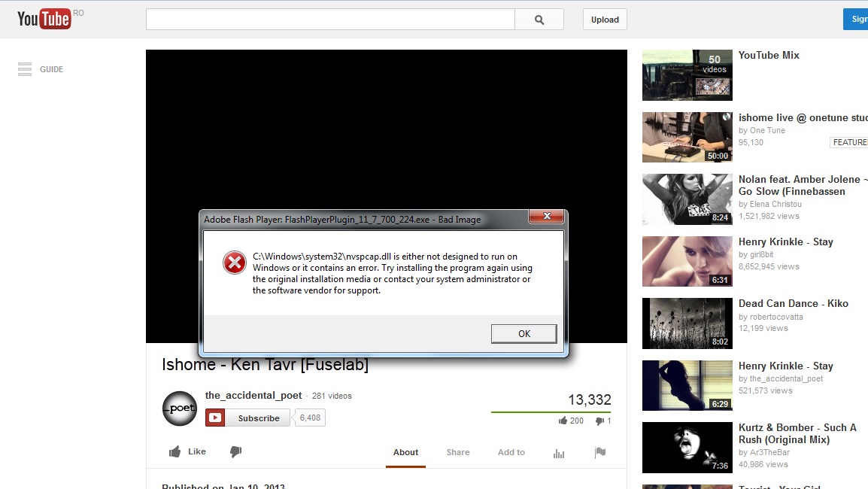Viewport: 868px width, 489px height.
Task: Subscribe to the_accidental_poet channel
Action: pyautogui.click(x=248, y=418)
